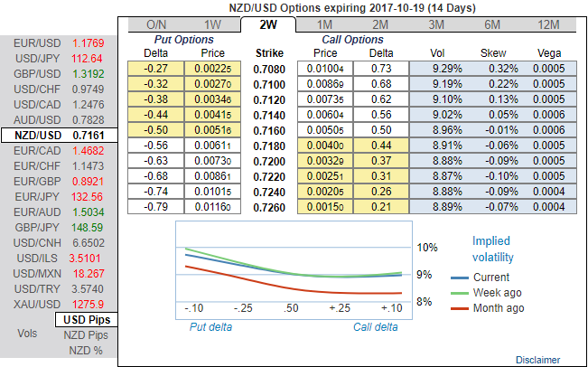Switch display to USD Pips
This screenshot has width=588, height=367.
(x=86, y=320)
